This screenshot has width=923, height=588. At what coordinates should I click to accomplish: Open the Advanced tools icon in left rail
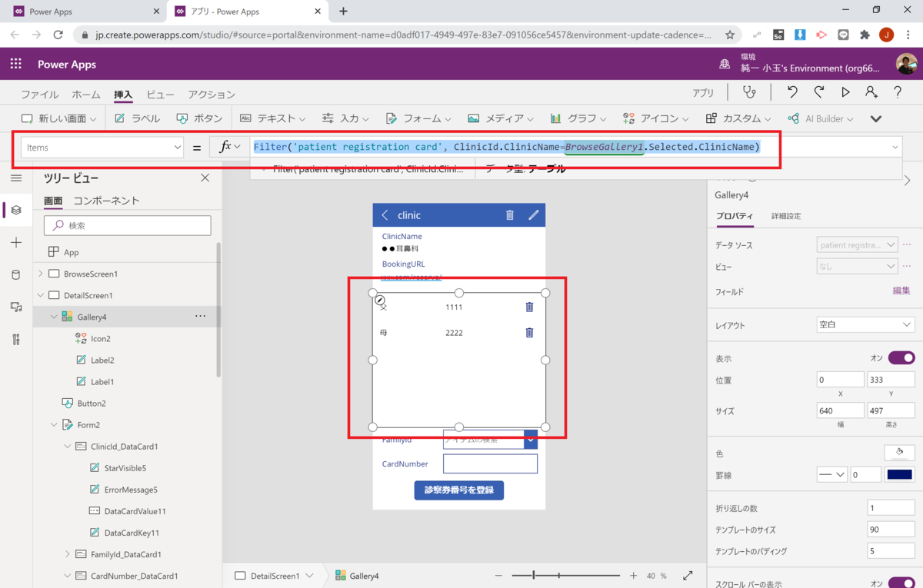pos(16,340)
